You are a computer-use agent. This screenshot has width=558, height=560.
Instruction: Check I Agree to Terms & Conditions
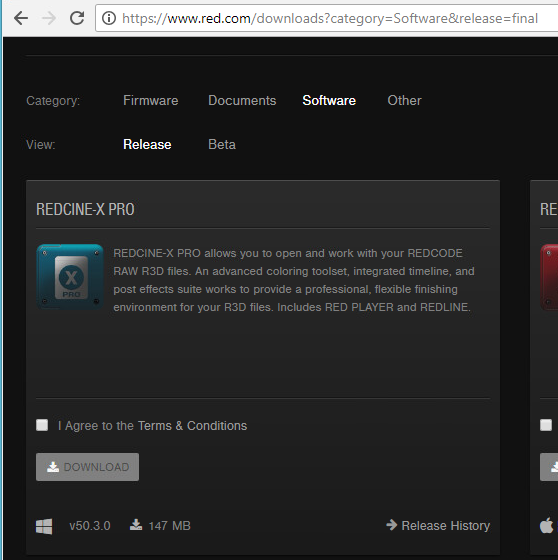[x=42, y=425]
